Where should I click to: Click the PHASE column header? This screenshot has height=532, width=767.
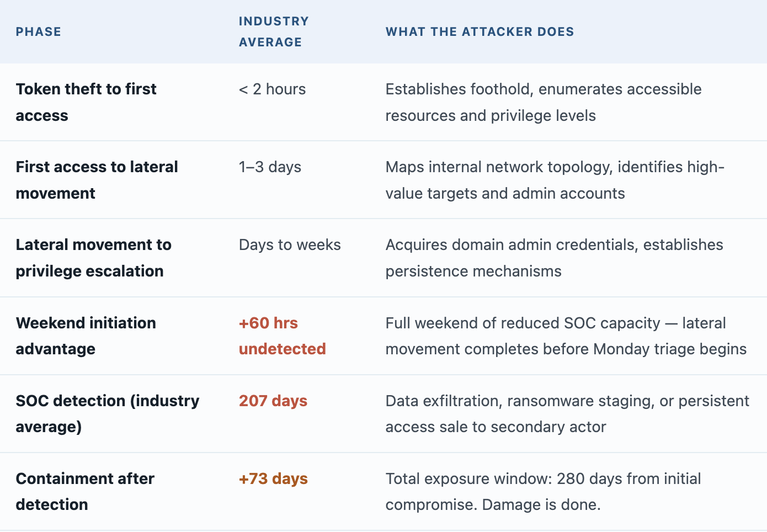tap(39, 32)
